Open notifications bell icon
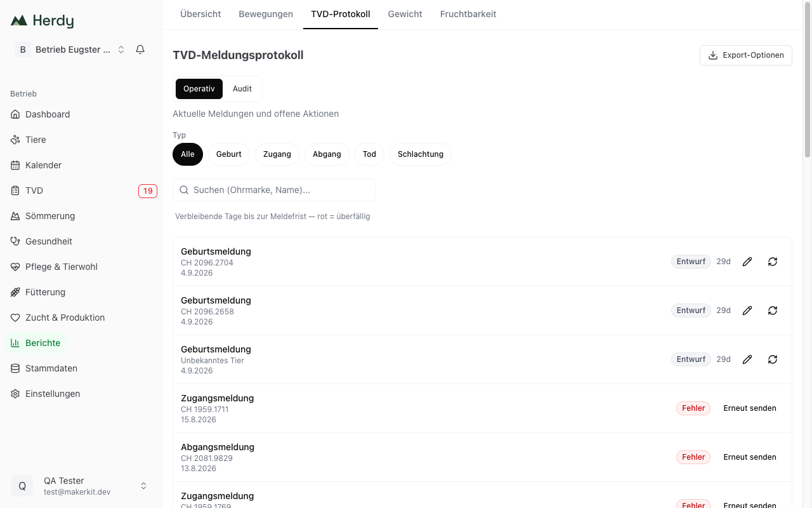 tap(140, 50)
